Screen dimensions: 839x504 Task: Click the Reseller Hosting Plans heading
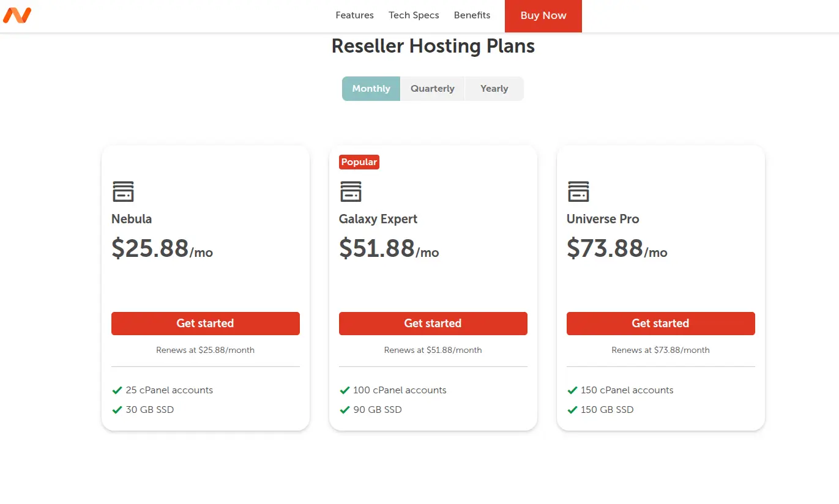click(x=433, y=46)
